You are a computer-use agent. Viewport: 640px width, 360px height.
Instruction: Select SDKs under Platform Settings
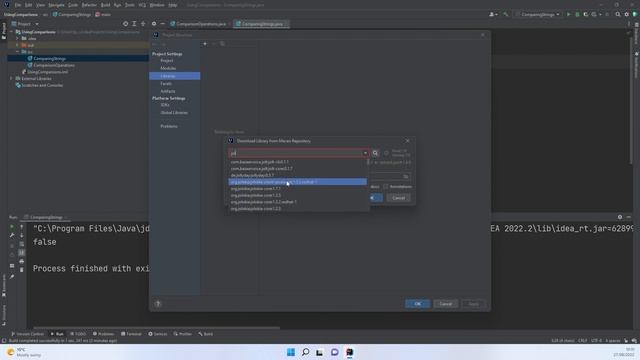coord(165,105)
